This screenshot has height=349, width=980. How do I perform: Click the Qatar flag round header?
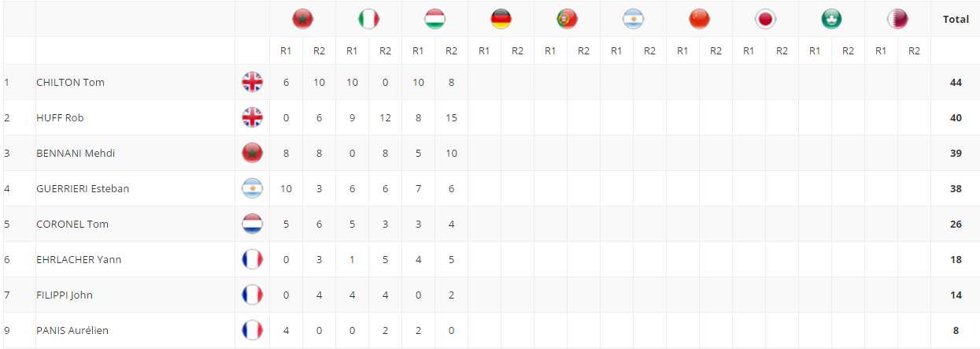pos(897,19)
